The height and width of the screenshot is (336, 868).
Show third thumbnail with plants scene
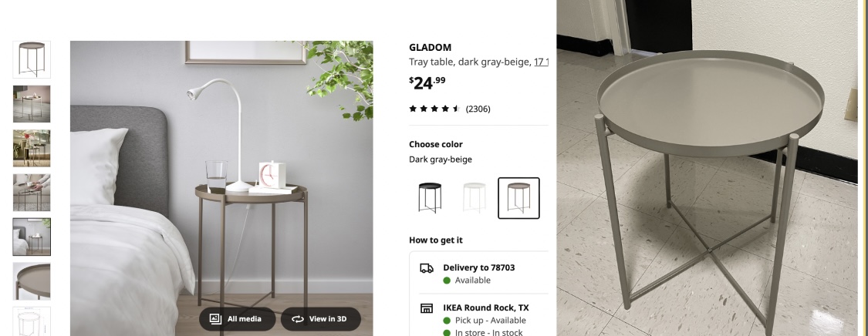(32, 148)
